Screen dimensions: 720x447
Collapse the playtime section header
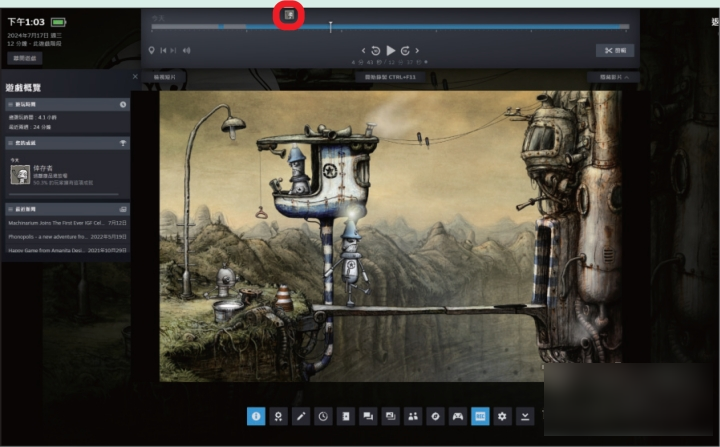click(67, 104)
